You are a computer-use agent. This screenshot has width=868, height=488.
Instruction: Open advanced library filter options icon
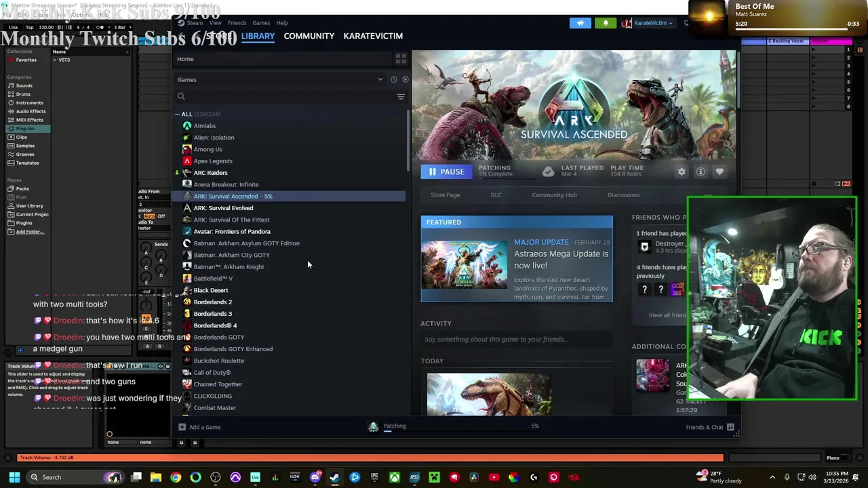[401, 96]
